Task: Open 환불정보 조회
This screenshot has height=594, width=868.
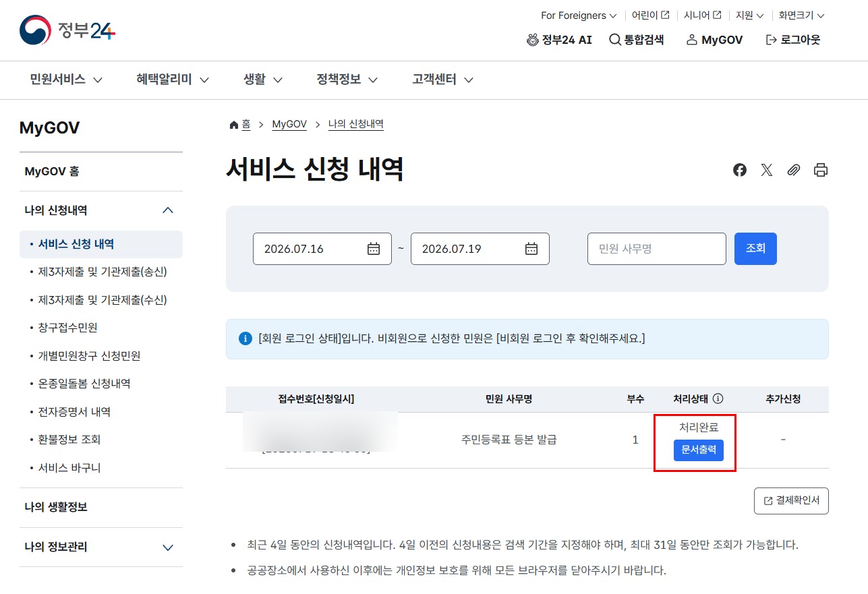Action: [69, 440]
